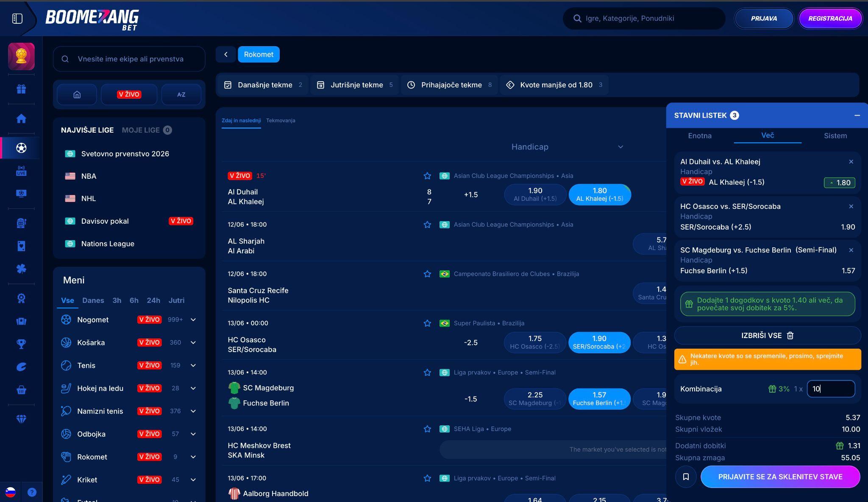Viewport: 868px width, 502px height.
Task: Show Kvote manjše od 1.80 filter
Action: 554,85
